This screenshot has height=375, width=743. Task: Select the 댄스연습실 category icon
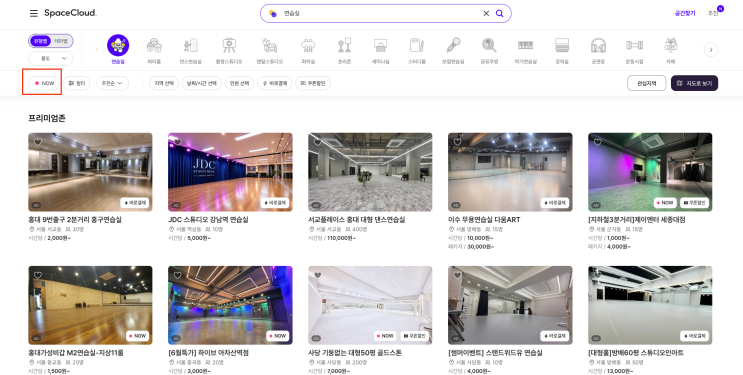click(190, 46)
